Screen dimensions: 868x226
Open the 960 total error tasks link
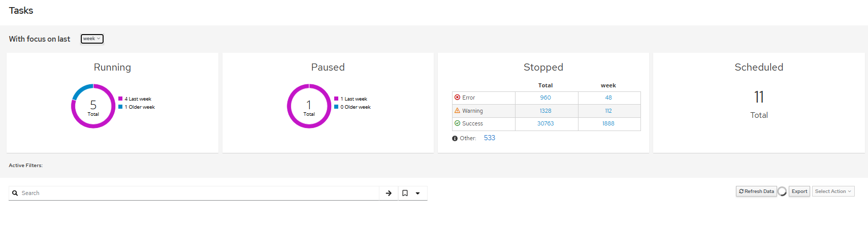[x=545, y=98]
